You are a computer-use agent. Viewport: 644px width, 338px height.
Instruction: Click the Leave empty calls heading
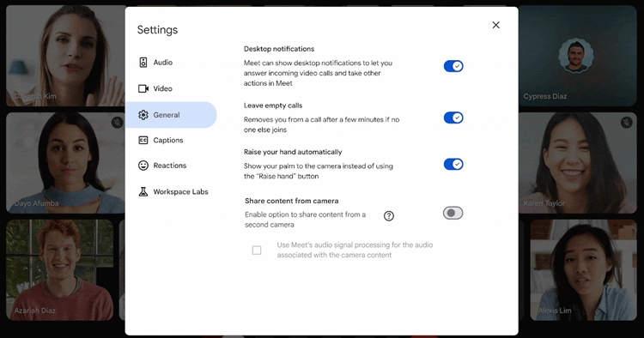(273, 106)
